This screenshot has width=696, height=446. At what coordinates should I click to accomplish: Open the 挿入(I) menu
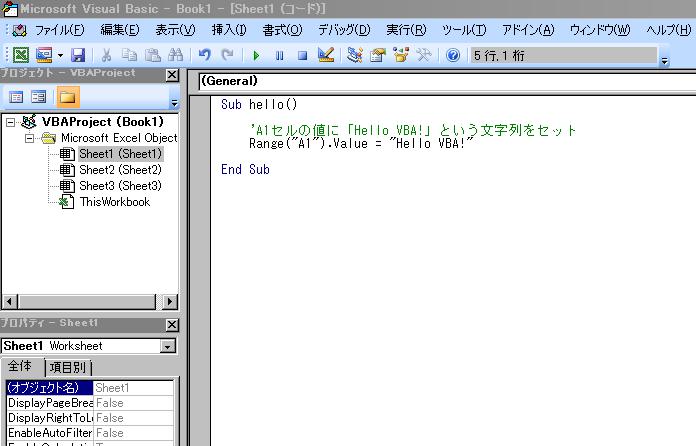tap(229, 30)
